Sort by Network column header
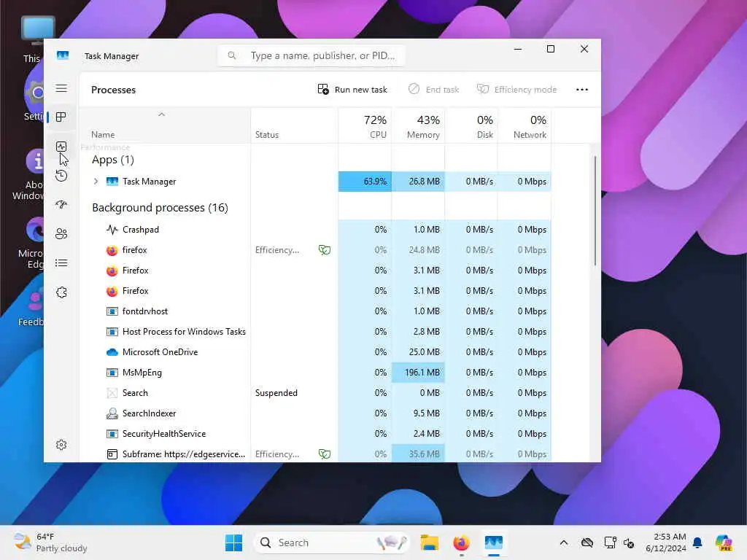Image resolution: width=747 pixels, height=560 pixels. coord(525,126)
